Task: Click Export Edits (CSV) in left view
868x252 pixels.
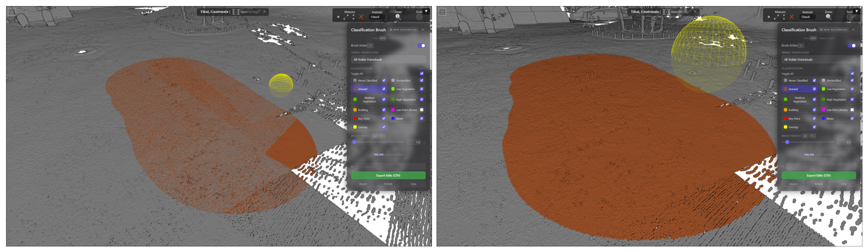Action: (388, 175)
